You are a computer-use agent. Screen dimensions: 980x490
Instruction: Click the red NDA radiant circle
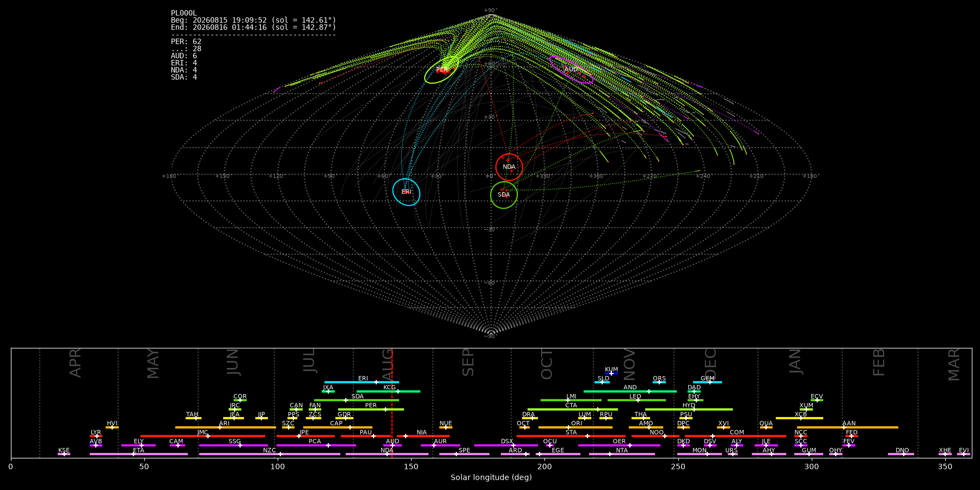pos(509,167)
